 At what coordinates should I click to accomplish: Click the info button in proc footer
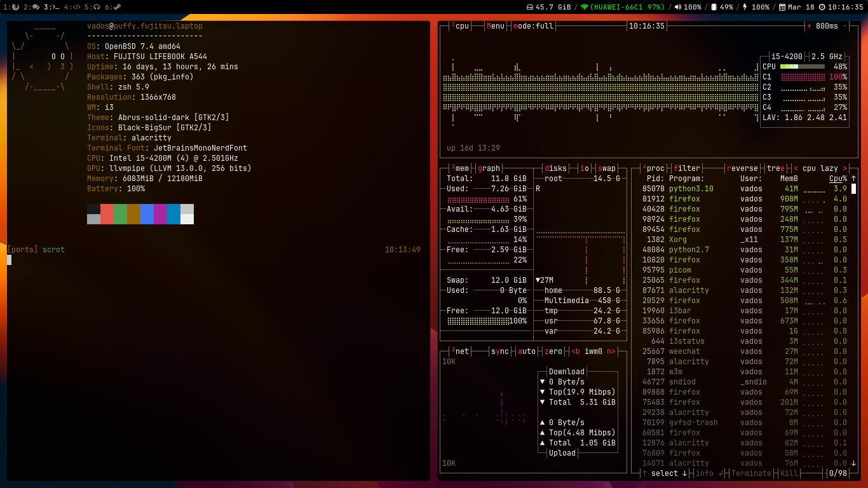(x=709, y=473)
